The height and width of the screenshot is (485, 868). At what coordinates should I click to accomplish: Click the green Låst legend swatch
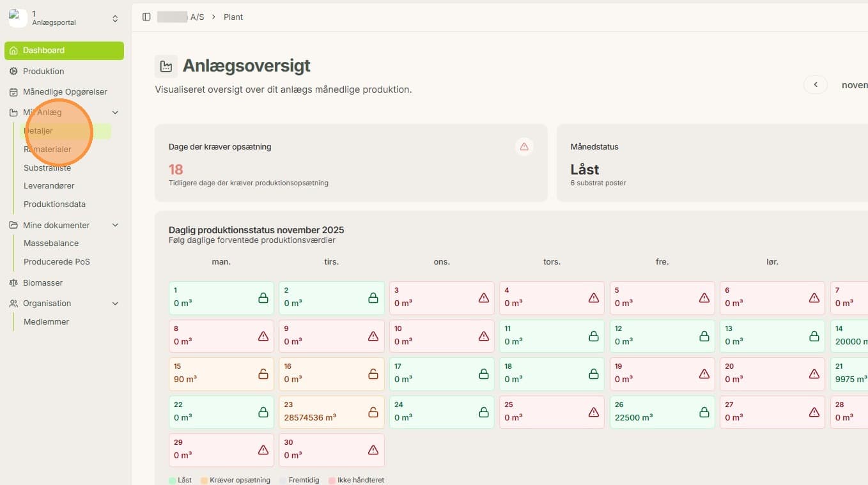coord(172,480)
